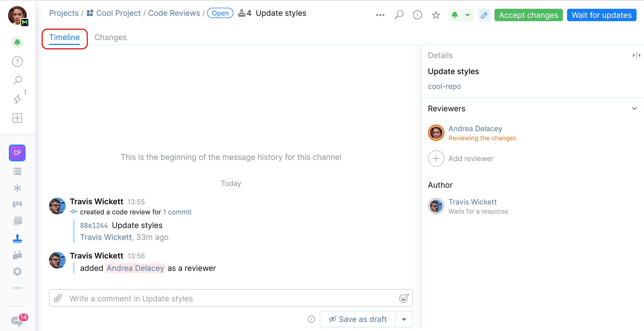The height and width of the screenshot is (331, 644).
Task: Collapse the Reviewers section chevron
Action: [634, 108]
